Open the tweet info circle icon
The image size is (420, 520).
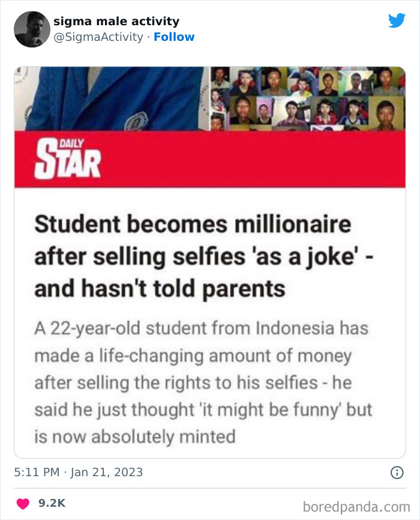[x=397, y=473]
